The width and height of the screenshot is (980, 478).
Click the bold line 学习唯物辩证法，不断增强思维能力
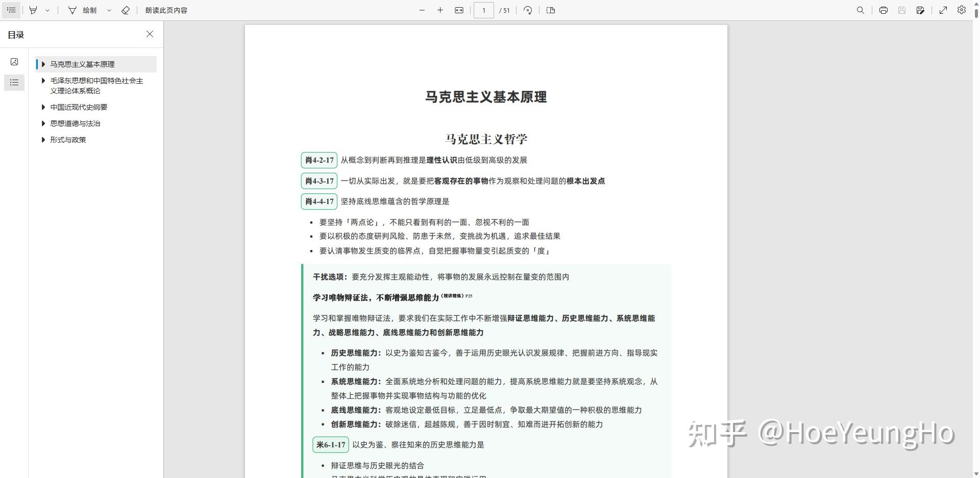[x=376, y=297]
